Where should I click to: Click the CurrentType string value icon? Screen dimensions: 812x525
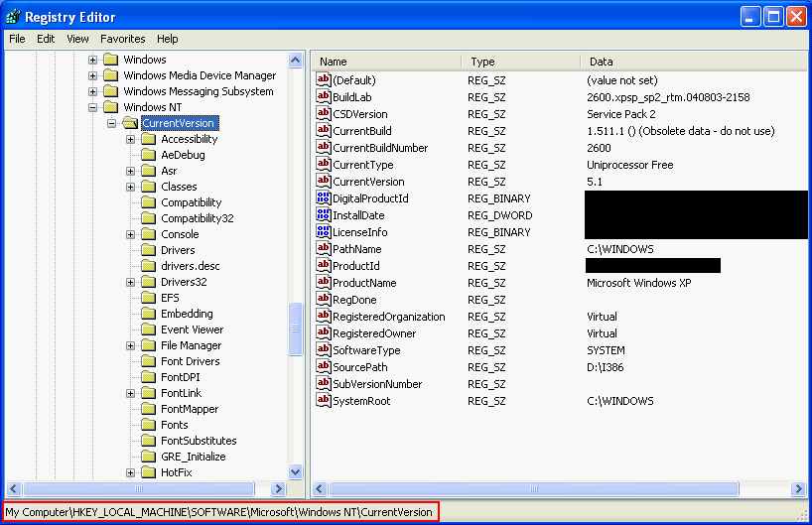click(324, 164)
